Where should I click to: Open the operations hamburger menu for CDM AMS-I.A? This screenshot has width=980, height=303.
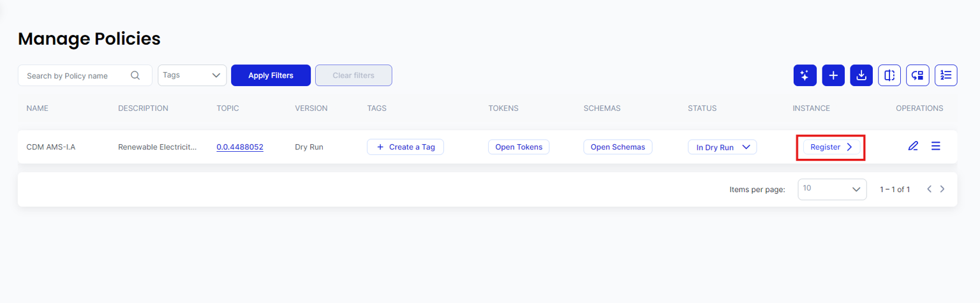(935, 146)
